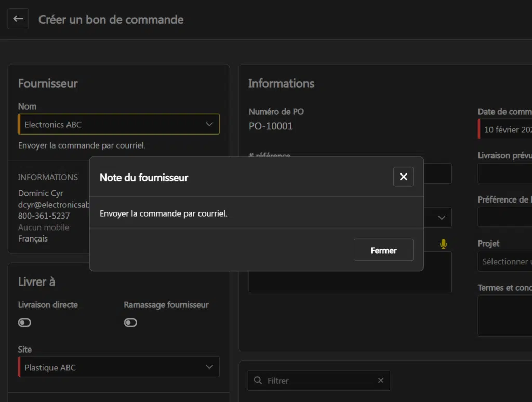Open the Date de commande field
The height and width of the screenshot is (402, 532).
tap(507, 130)
